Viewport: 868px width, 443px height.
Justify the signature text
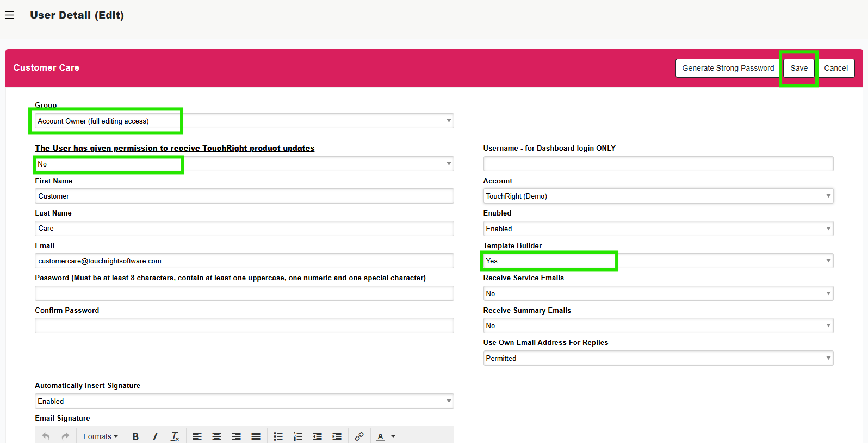click(256, 436)
